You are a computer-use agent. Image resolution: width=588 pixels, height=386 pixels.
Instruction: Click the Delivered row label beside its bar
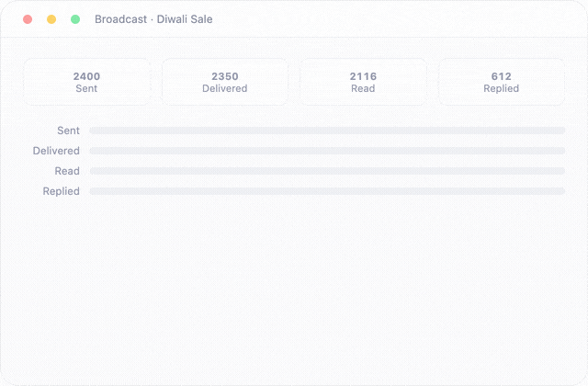(x=56, y=151)
